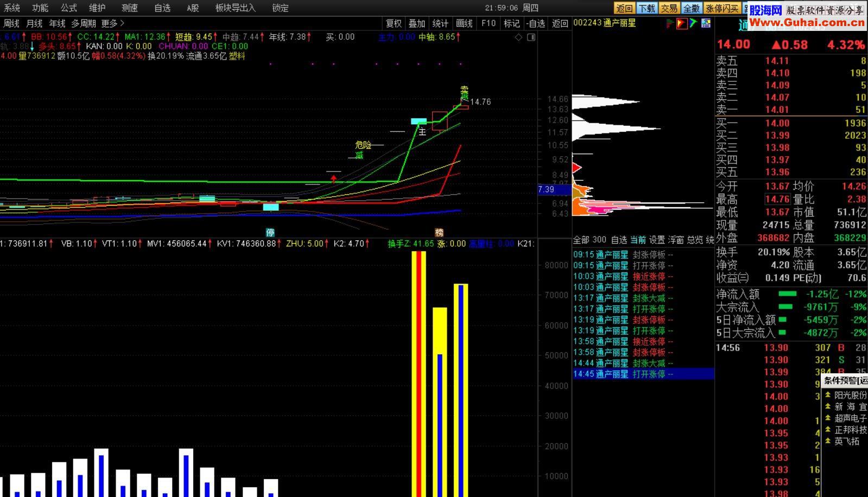Expand the 更多 periods dropdown
Viewport: 868px width, 497px height.
112,23
